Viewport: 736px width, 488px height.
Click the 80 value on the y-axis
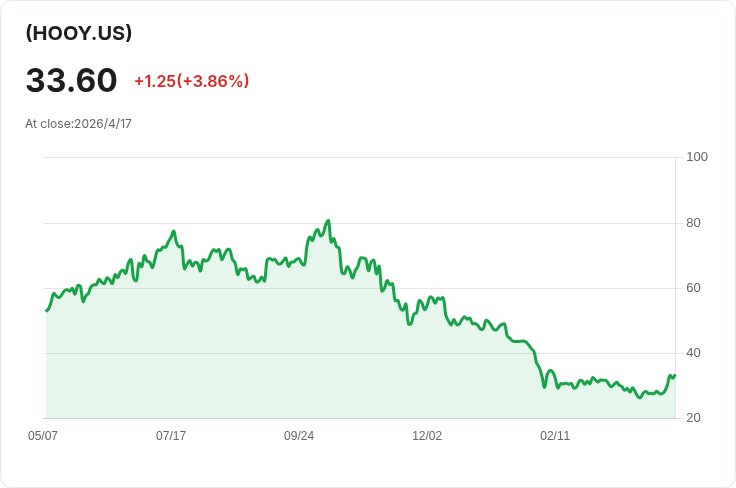tap(694, 223)
